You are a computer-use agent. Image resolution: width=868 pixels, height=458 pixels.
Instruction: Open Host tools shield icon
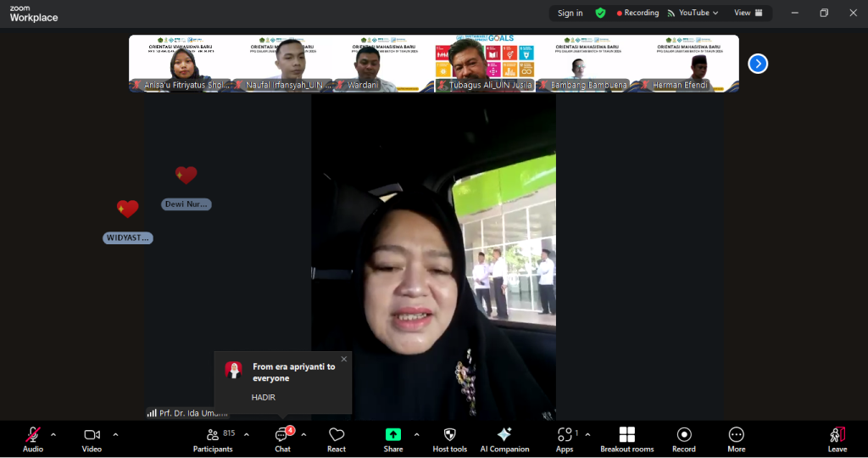pyautogui.click(x=449, y=438)
